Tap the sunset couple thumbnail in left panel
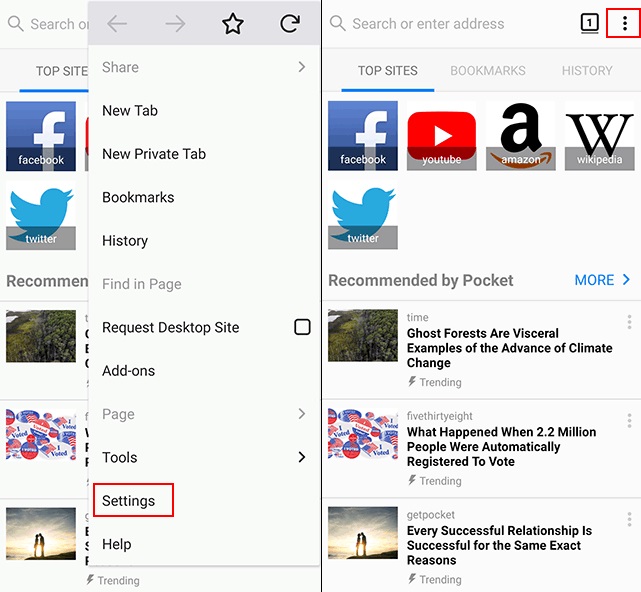Image resolution: width=641 pixels, height=592 pixels. click(x=41, y=534)
